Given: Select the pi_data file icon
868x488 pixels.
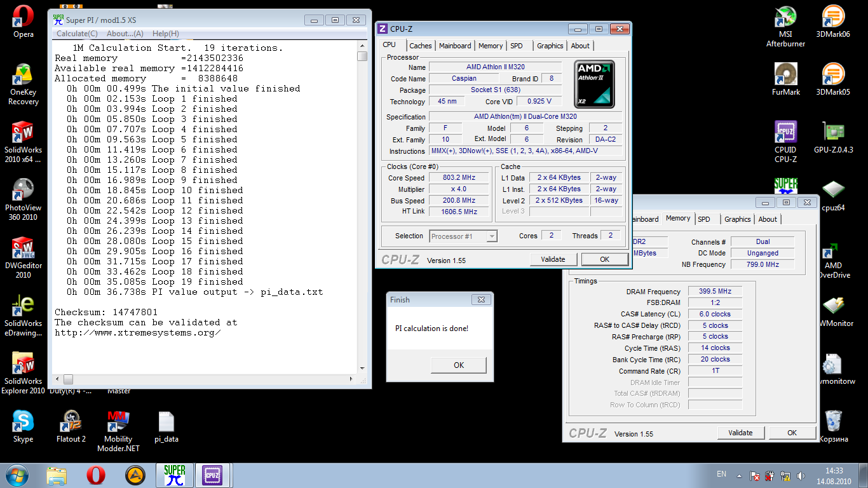Looking at the screenshot, I should click(166, 426).
